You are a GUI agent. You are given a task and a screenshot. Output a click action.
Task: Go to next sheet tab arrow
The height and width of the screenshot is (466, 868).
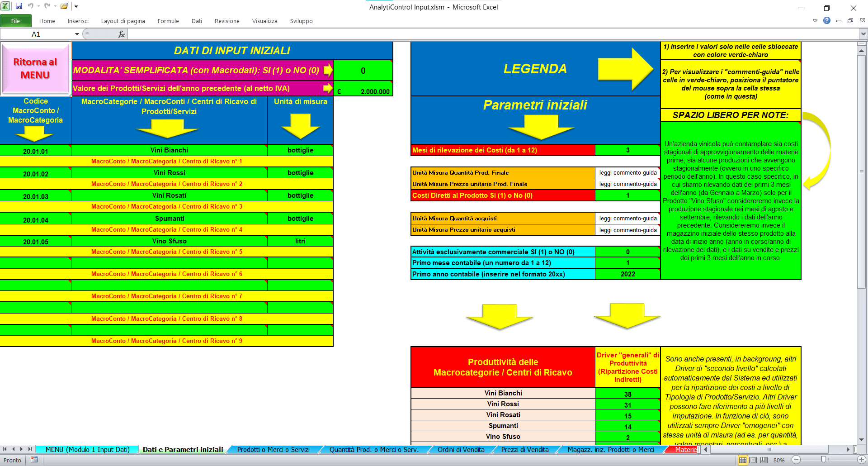(21, 449)
